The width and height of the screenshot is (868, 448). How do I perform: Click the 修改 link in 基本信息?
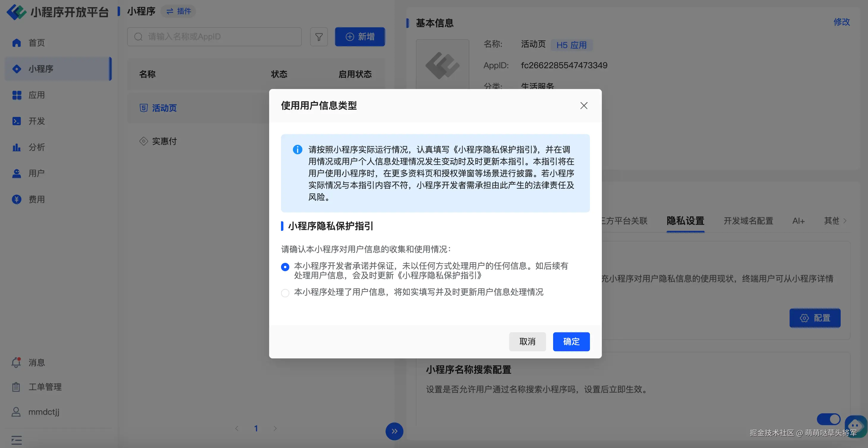841,22
